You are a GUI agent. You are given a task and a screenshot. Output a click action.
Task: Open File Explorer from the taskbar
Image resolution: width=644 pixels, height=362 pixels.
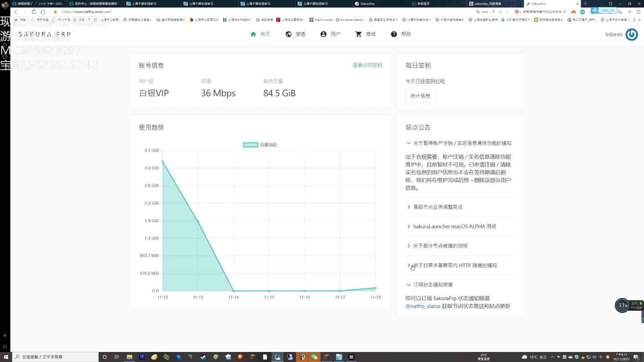click(129, 357)
